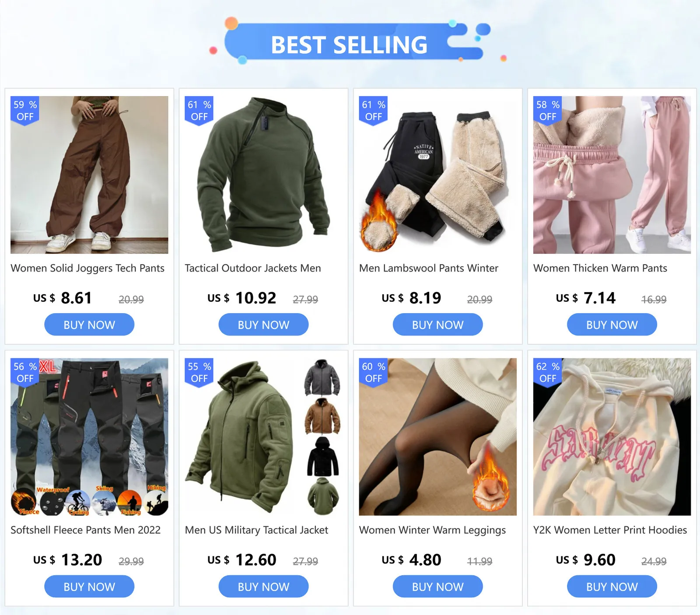The width and height of the screenshot is (700, 615).
Task: Buy Softshell Fleece Pants now
Action: click(89, 587)
